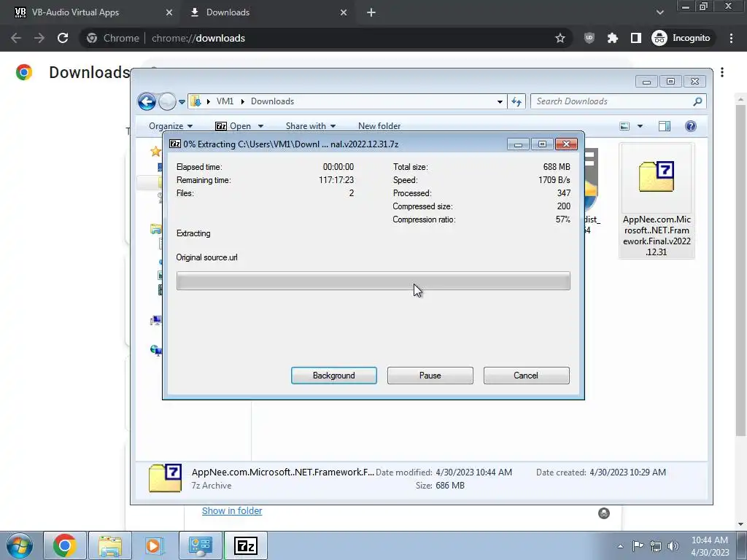Click the Chrome forward arrow
Screen dimensions: 747x560
click(39, 38)
